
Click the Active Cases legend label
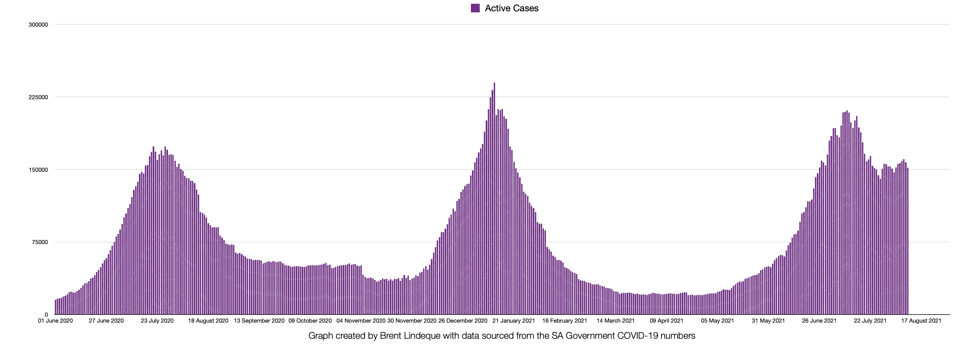coord(511,8)
